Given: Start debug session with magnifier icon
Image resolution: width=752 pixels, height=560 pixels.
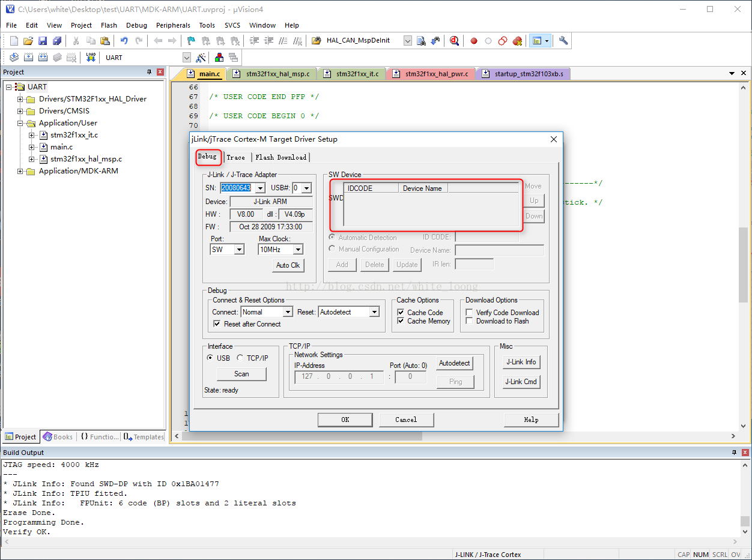Looking at the screenshot, I should click(454, 41).
